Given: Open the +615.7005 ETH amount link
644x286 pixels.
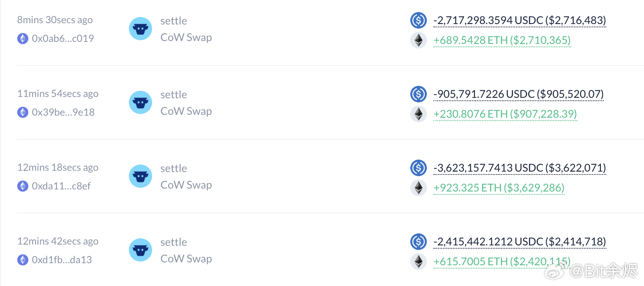Looking at the screenshot, I should [x=502, y=262].
